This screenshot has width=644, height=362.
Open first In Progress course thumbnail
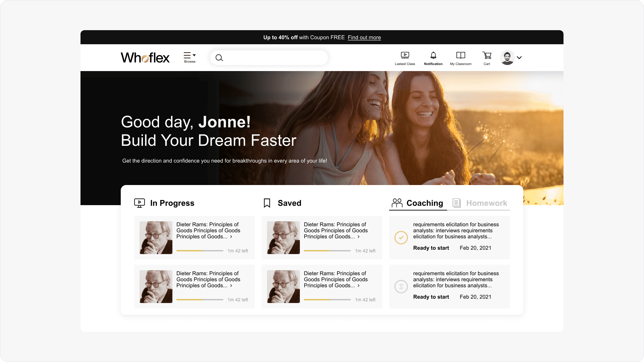(156, 238)
